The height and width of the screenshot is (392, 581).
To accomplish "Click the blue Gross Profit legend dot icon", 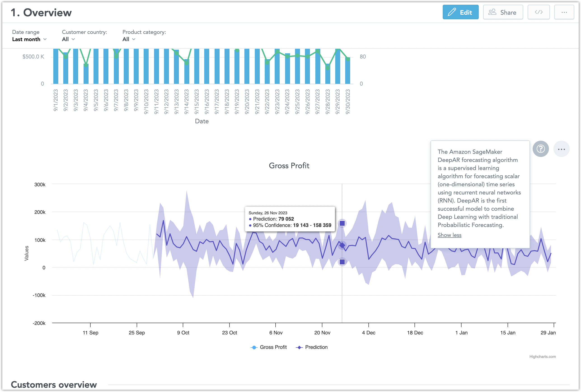I will [253, 347].
